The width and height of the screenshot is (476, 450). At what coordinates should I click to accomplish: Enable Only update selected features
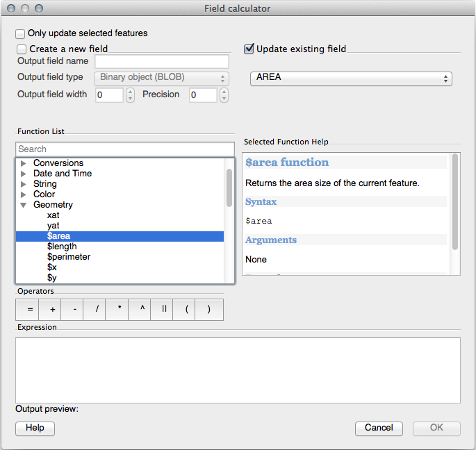(x=21, y=33)
